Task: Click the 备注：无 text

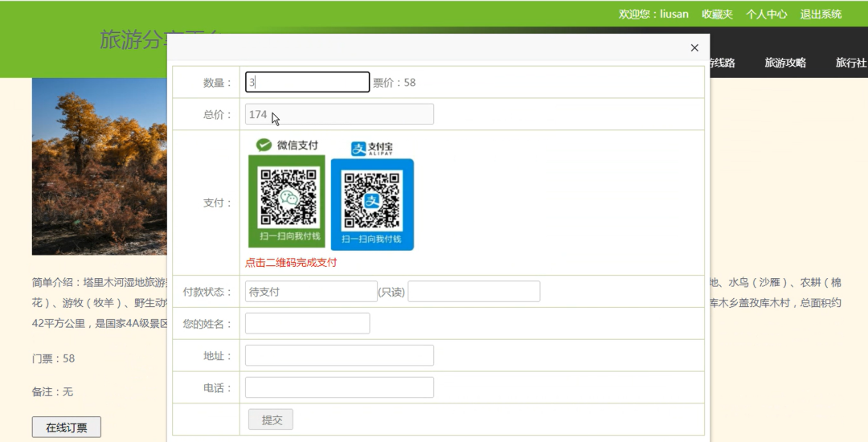Action: point(52,391)
